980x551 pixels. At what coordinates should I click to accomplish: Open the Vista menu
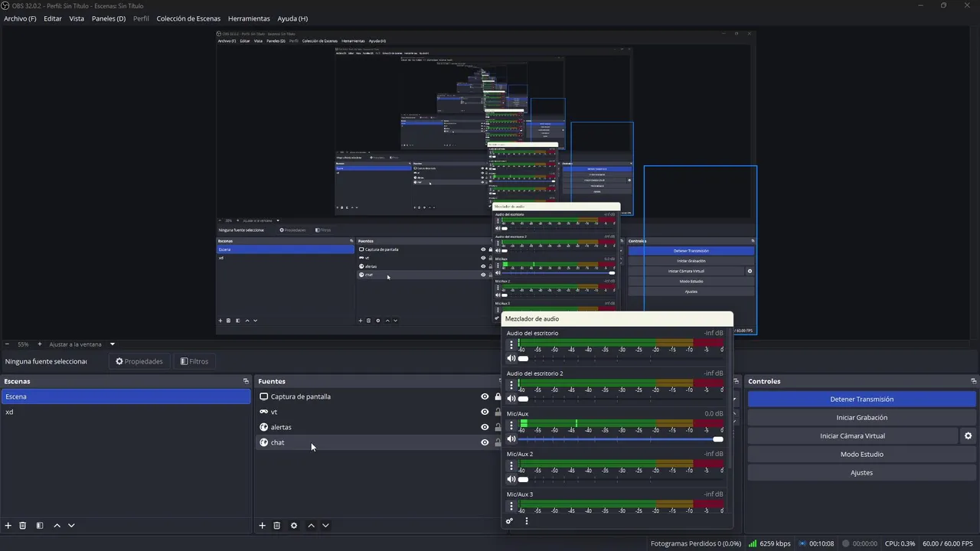[x=77, y=18]
